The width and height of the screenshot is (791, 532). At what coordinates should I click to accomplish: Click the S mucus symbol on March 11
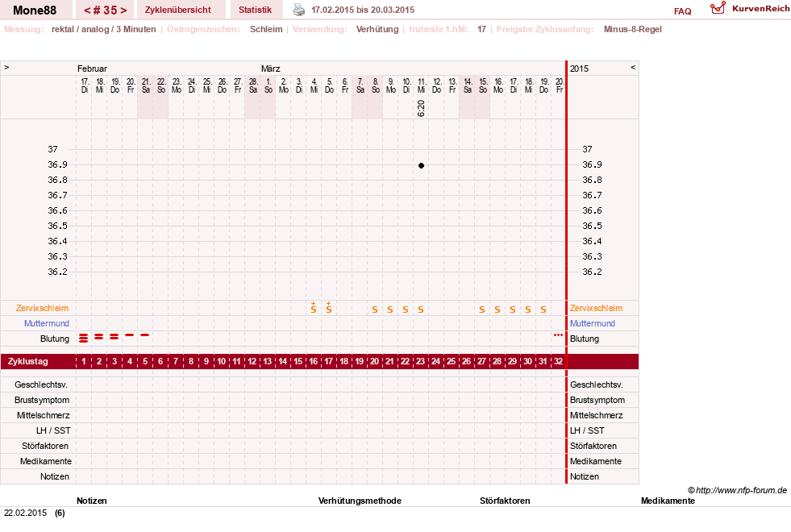[x=421, y=310]
